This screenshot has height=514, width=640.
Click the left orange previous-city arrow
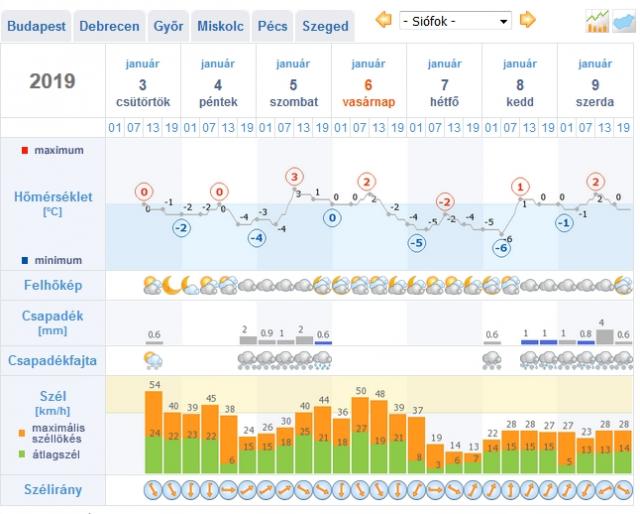click(x=383, y=20)
